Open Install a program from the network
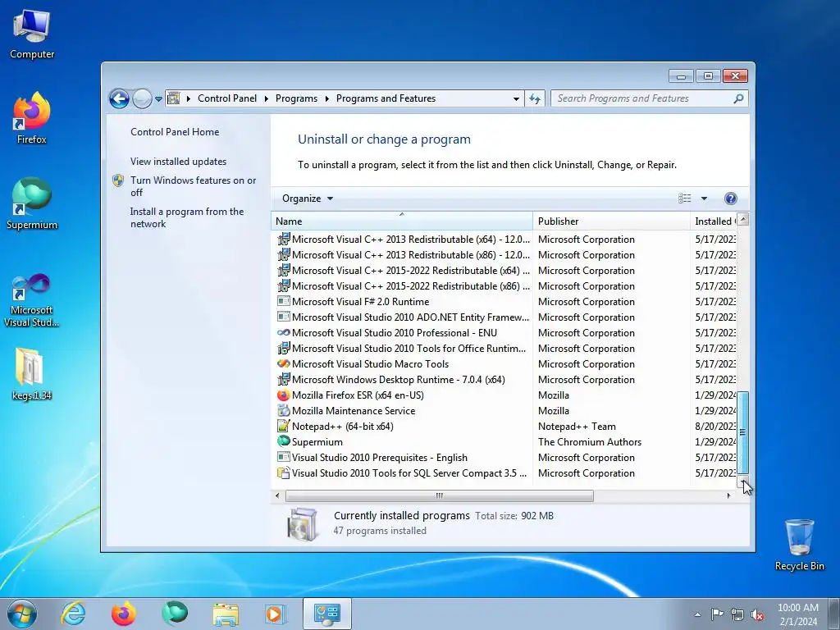Screen dimensions: 840x630 [187, 217]
